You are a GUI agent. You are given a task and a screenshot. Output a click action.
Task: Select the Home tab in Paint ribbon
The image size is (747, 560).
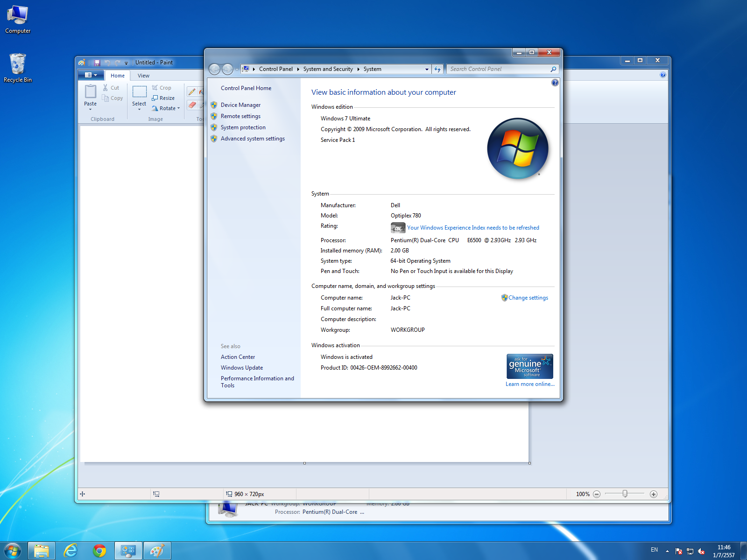click(x=118, y=76)
